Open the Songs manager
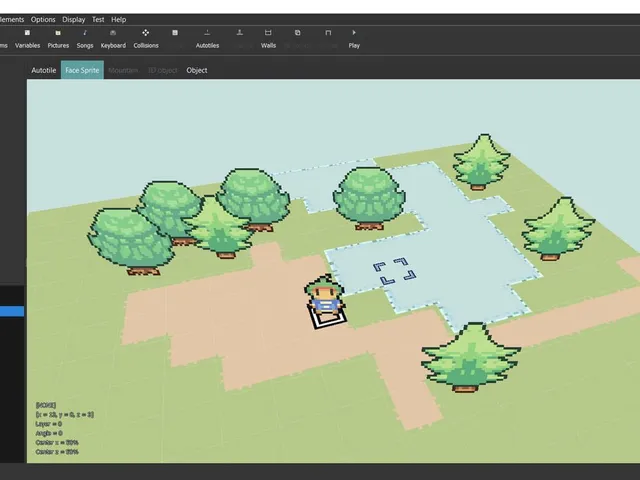This screenshot has height=480, width=640. [85, 39]
